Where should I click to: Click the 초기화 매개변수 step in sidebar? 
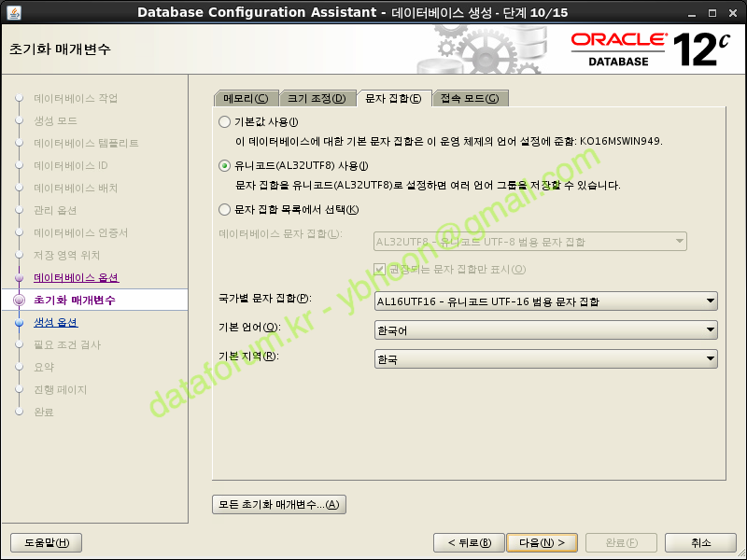pos(75,301)
